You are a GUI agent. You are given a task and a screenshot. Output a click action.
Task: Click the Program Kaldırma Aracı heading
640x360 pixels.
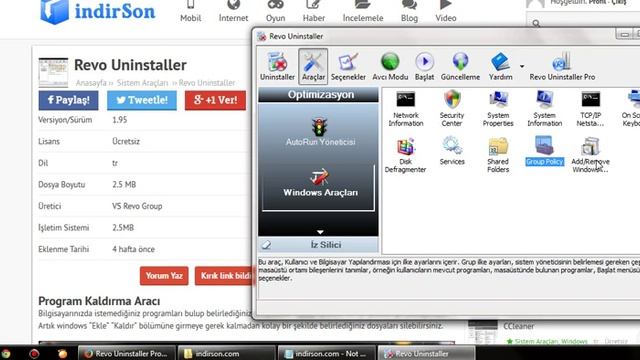(x=99, y=301)
